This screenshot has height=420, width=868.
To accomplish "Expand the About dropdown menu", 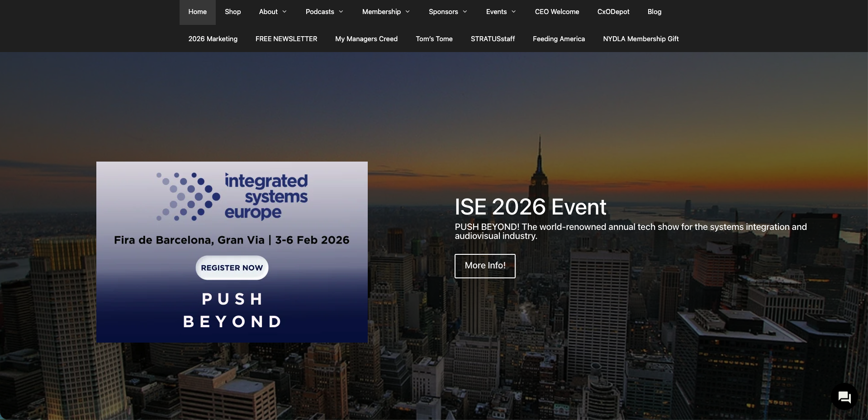I will point(272,12).
